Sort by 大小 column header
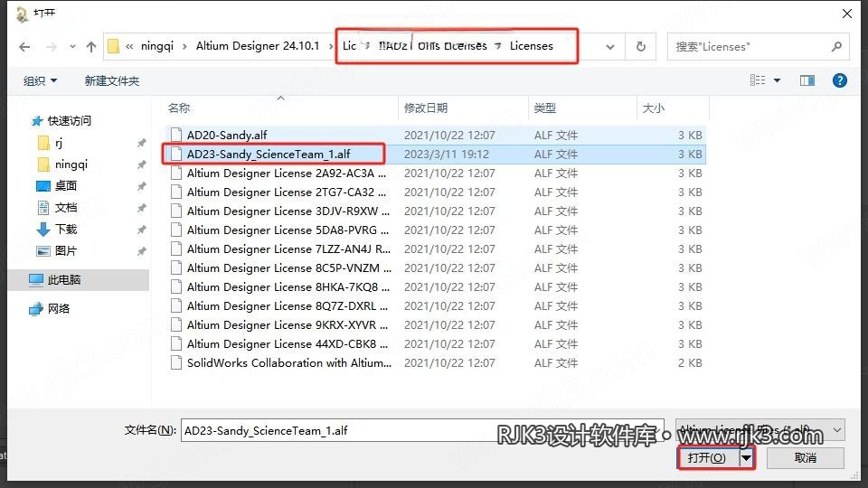 653,108
